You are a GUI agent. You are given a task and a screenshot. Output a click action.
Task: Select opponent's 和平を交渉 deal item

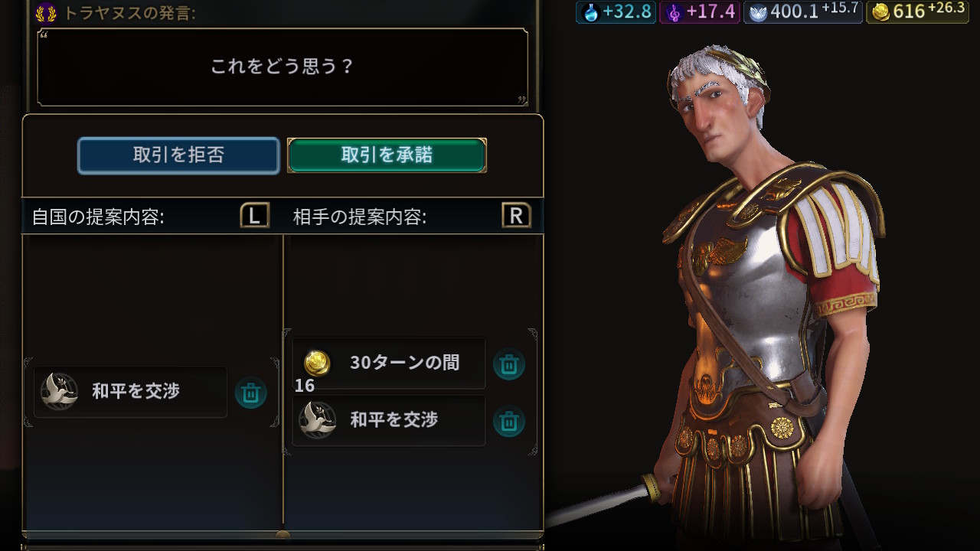(x=389, y=420)
